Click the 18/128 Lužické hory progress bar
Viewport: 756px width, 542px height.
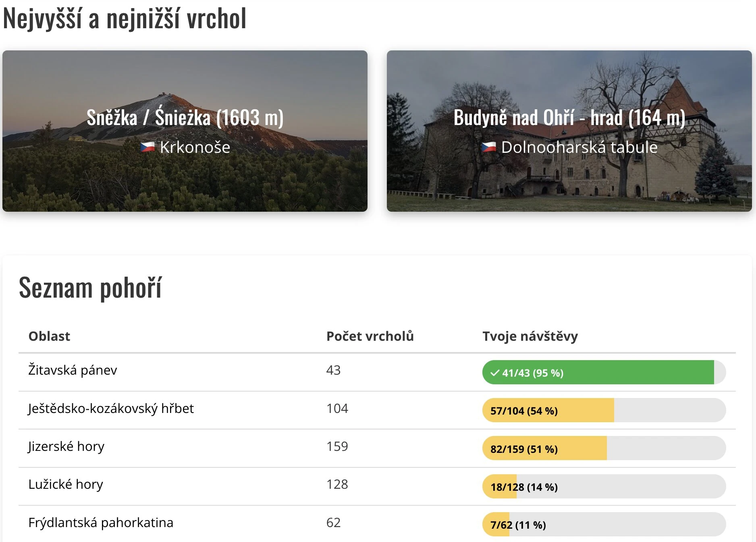(x=604, y=486)
